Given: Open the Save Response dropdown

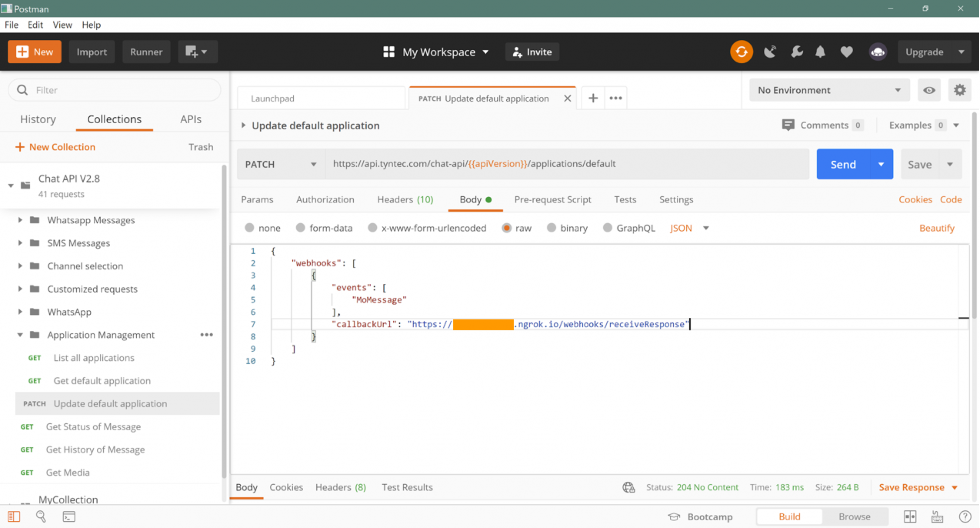Looking at the screenshot, I should click(x=918, y=487).
